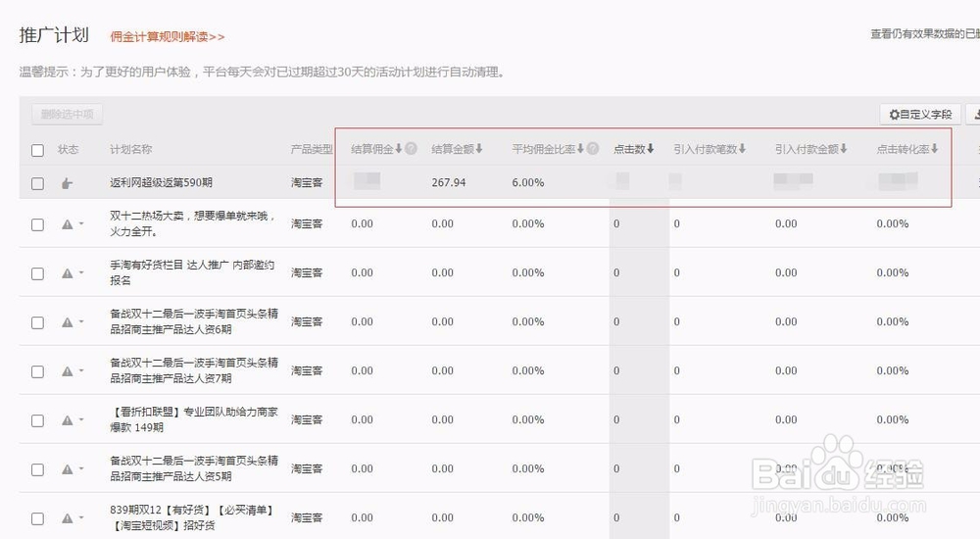Open plan 【看折扣联盟】专业团队助给力商家爆款 149期
This screenshot has width=980, height=539.
click(194, 419)
